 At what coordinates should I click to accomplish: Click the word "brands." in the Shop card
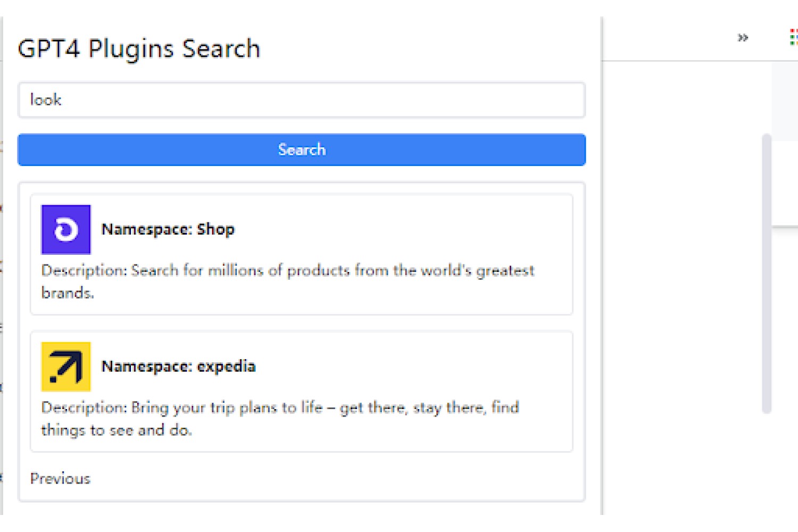point(68,293)
